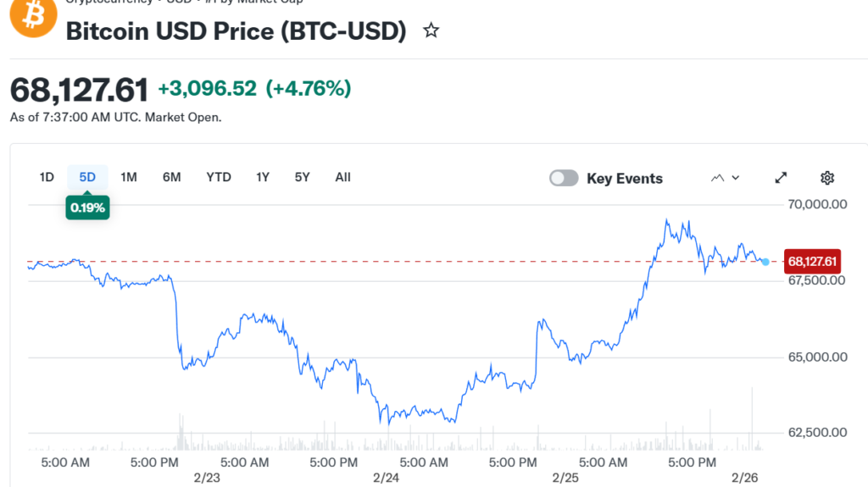Image resolution: width=868 pixels, height=487 pixels.
Task: Expand chart to full screen
Action: [x=782, y=178]
